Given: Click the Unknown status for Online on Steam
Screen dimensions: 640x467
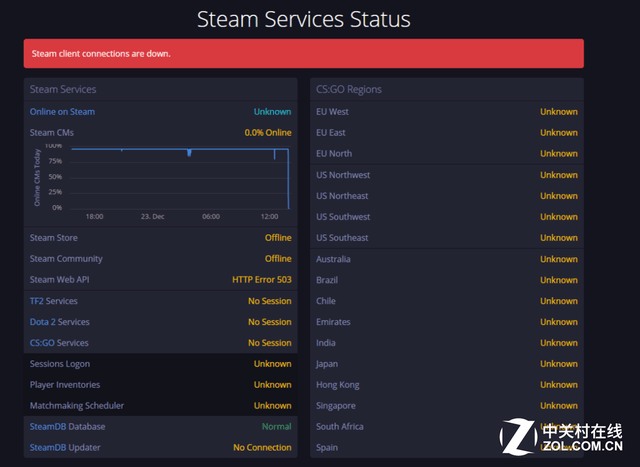Looking at the screenshot, I should [272, 111].
